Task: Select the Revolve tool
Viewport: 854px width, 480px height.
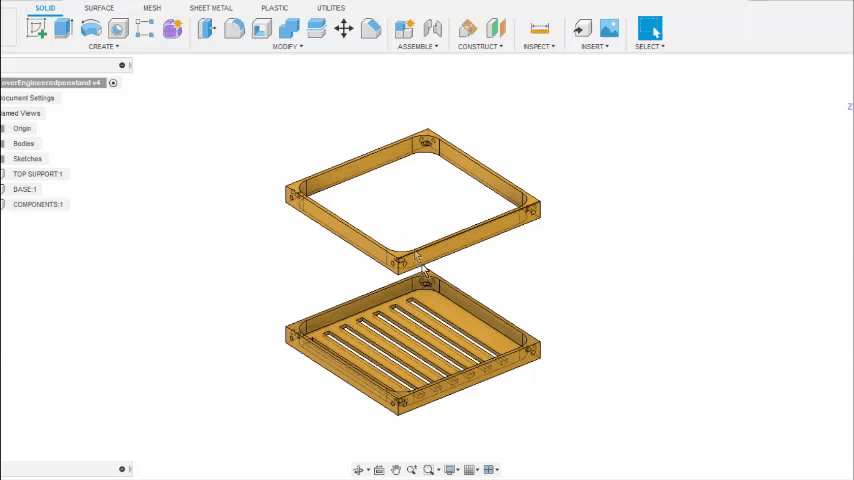Action: coord(91,28)
